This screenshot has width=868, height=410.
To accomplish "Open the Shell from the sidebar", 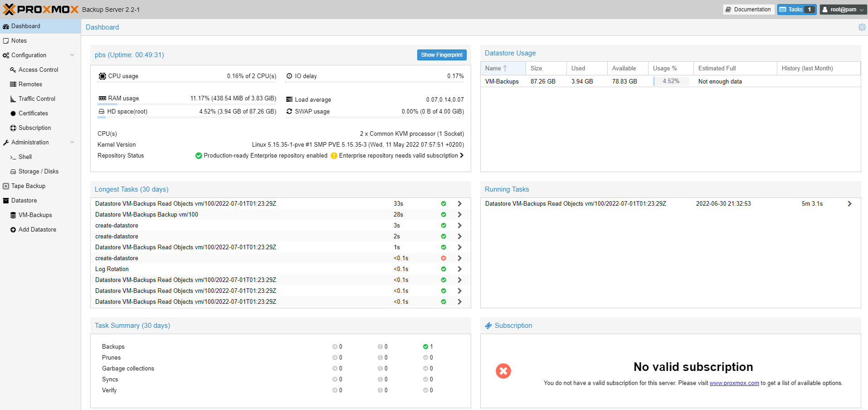I will pyautogui.click(x=24, y=157).
